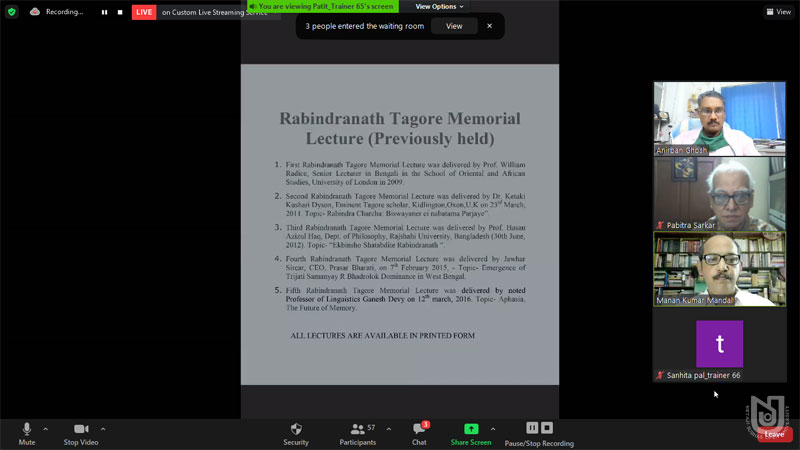This screenshot has height=450, width=800.
Task: Select Anirban Ghosh video thumbnail
Action: (719, 119)
